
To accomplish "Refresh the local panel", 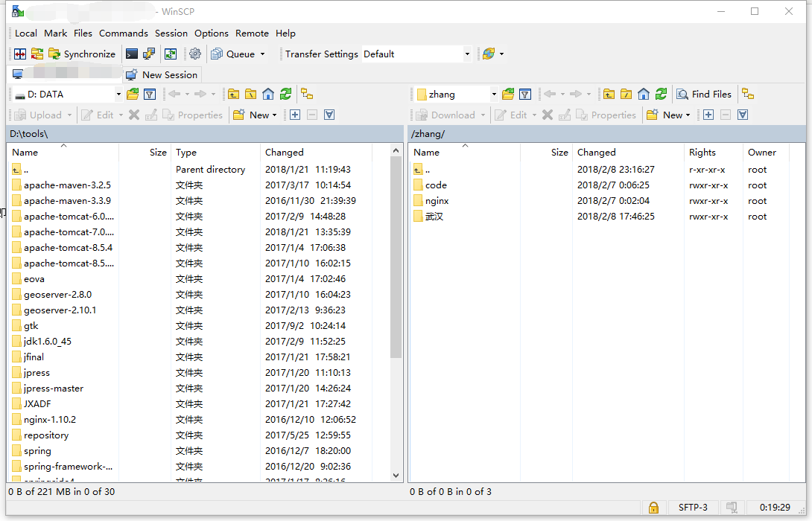I will pyautogui.click(x=285, y=95).
